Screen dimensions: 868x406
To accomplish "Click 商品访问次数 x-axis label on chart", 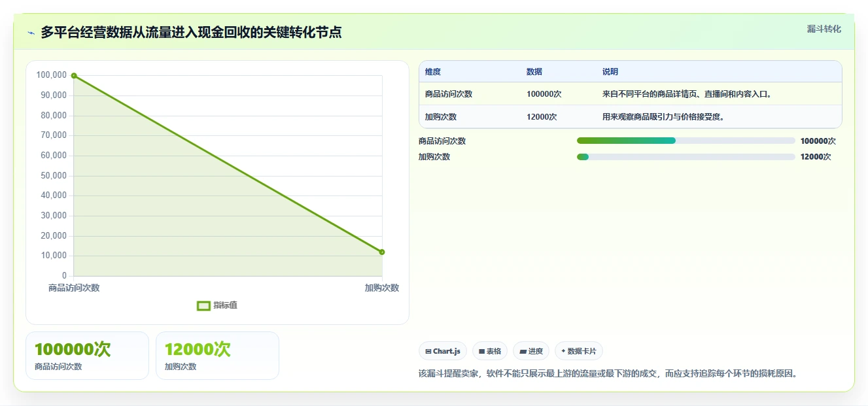I will pyautogui.click(x=74, y=288).
